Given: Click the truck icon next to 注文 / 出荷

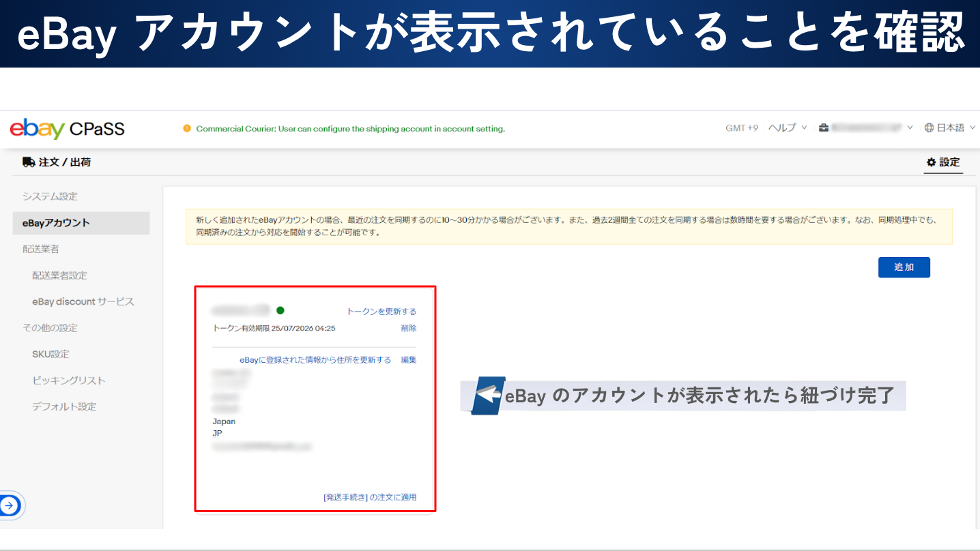Looking at the screenshot, I should [29, 162].
